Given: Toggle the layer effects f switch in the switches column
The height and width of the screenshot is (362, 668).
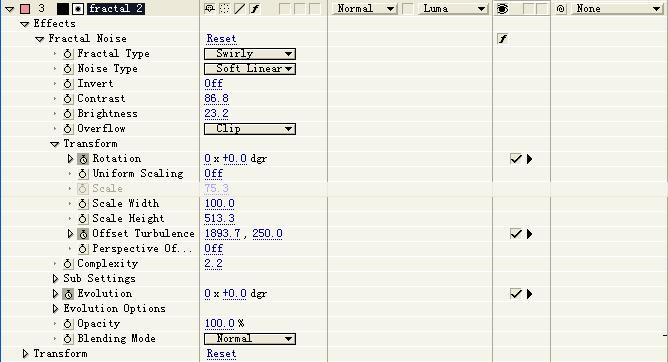Looking at the screenshot, I should coord(255,9).
